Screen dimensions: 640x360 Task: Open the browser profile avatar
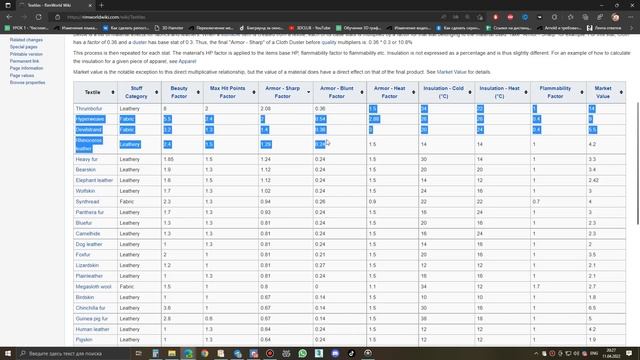click(x=615, y=17)
